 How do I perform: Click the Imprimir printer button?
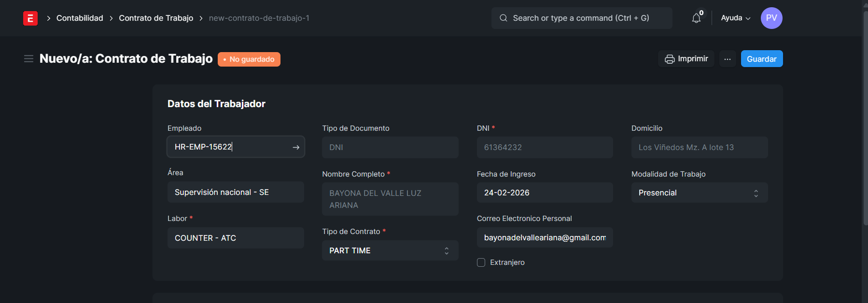click(x=686, y=59)
